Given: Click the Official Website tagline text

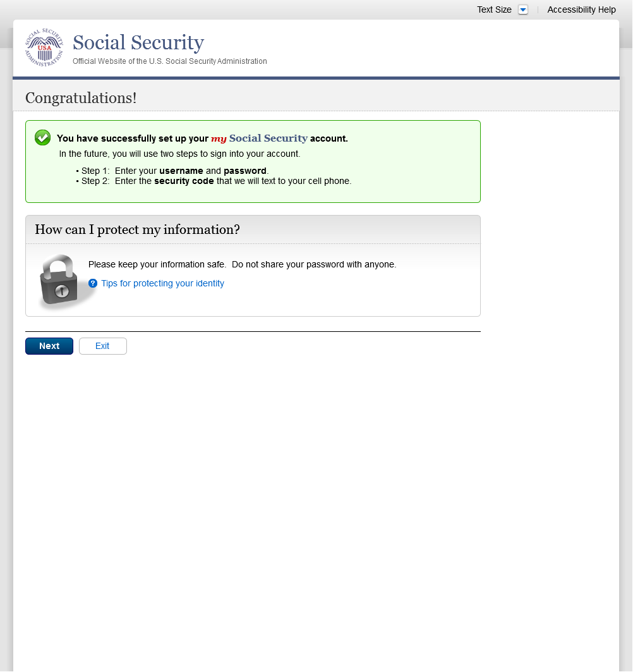Looking at the screenshot, I should [169, 61].
